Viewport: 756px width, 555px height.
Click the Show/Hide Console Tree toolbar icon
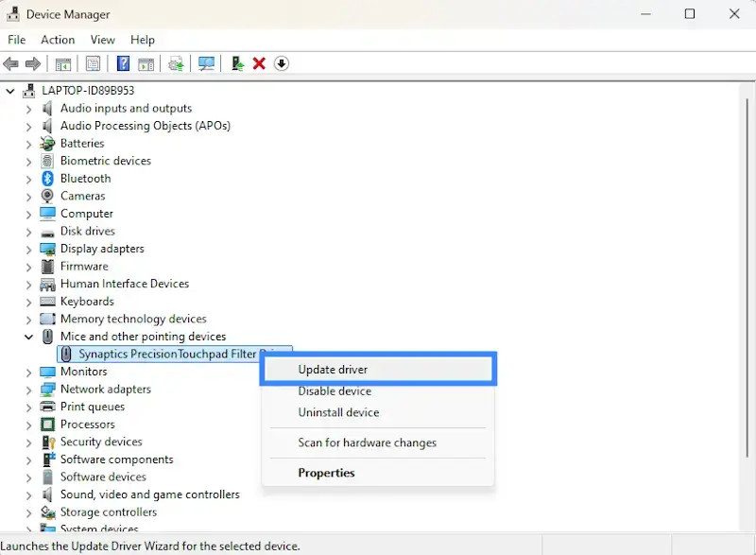[62, 63]
